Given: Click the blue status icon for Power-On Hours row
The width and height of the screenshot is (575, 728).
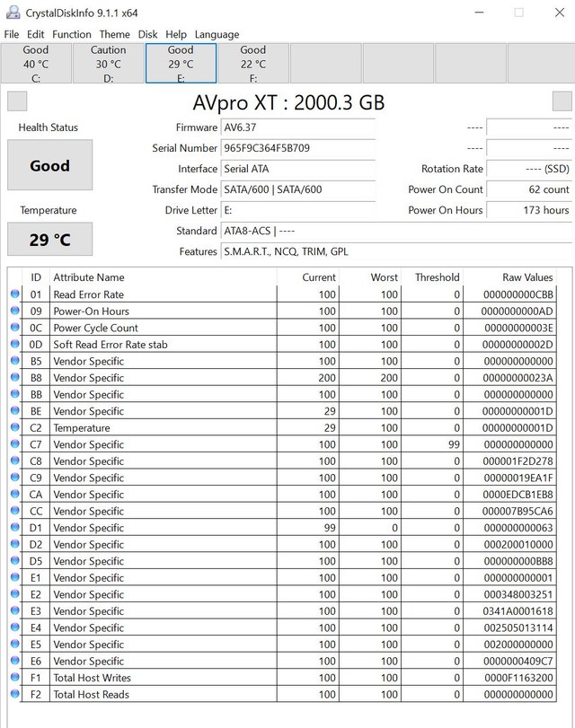Looking at the screenshot, I should pyautogui.click(x=15, y=311).
